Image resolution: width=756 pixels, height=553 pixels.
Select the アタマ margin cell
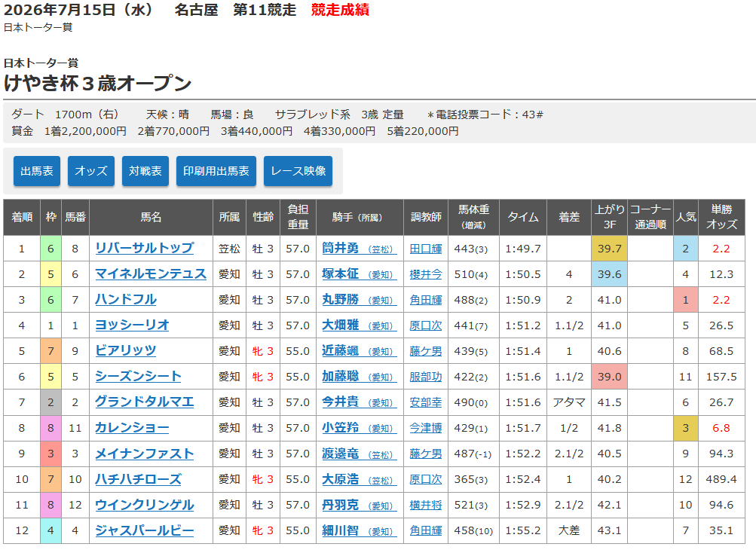[569, 402]
